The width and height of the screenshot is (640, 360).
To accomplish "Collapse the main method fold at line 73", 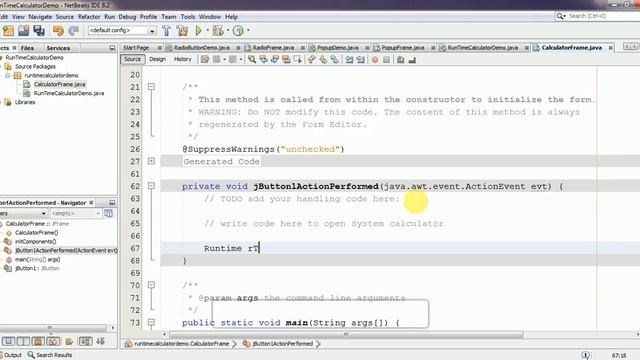I will [151, 322].
